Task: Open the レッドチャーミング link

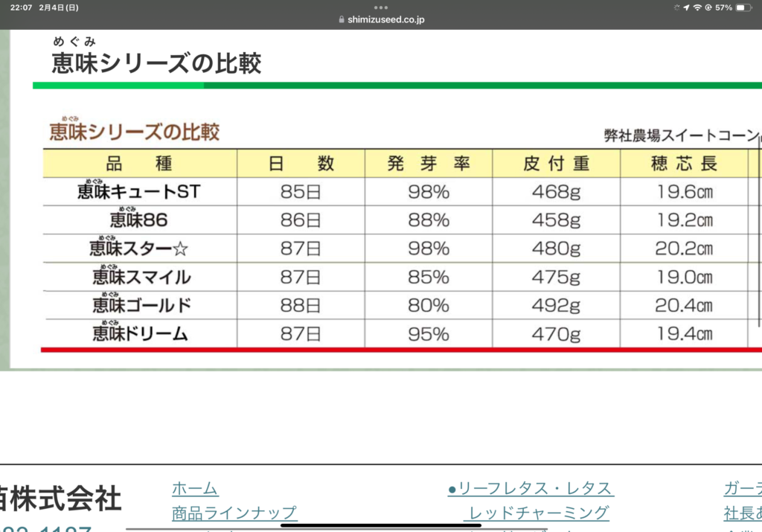Action: tap(539, 513)
